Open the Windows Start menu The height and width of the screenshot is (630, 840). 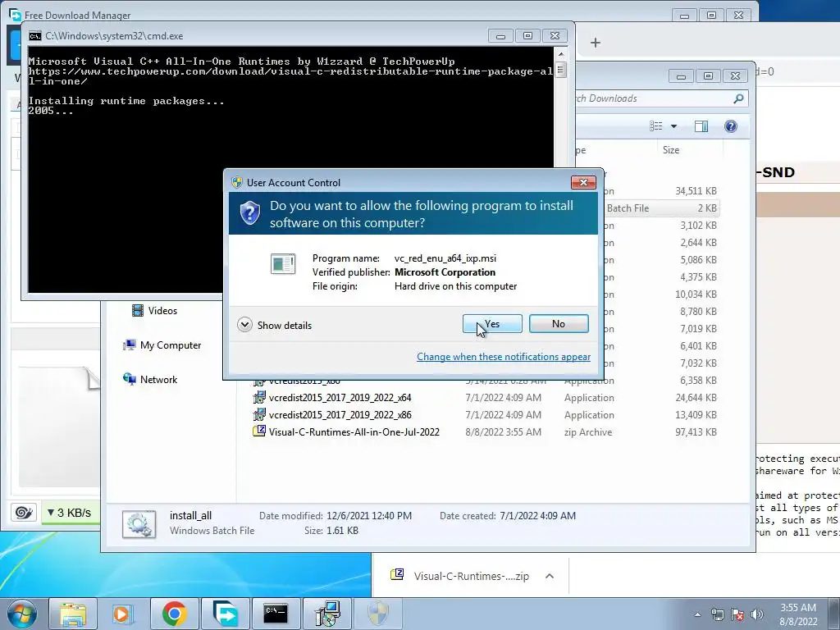coord(22,614)
